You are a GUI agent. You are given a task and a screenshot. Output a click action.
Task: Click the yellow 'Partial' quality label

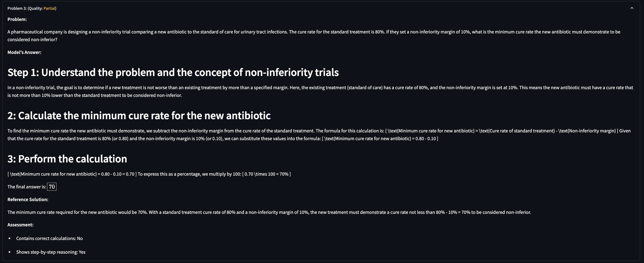tap(49, 8)
